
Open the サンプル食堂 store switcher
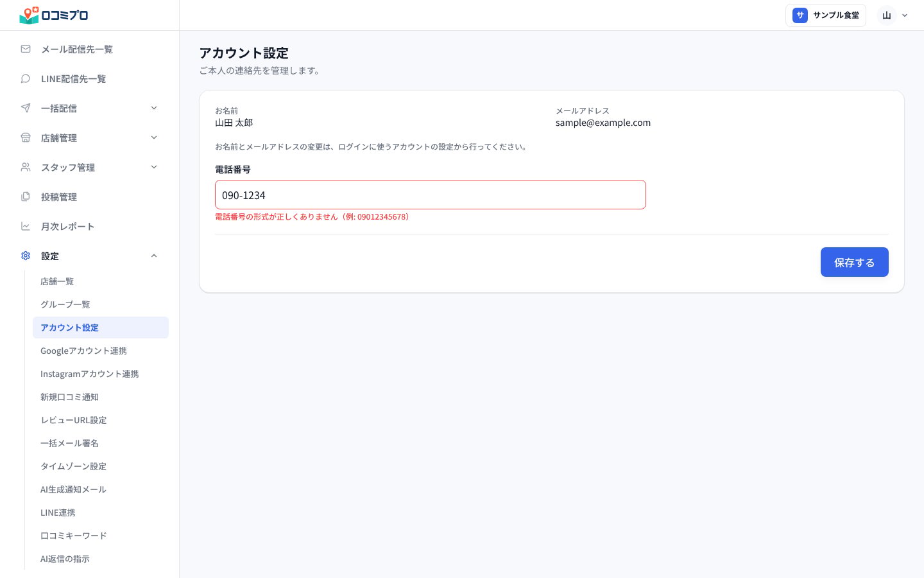click(826, 15)
